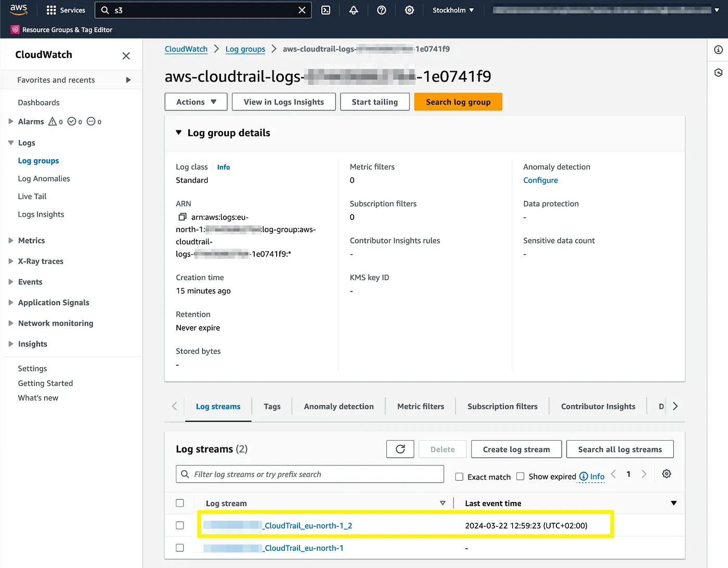728x568 pixels.
Task: Enable the Exact match checkbox
Action: (459, 477)
